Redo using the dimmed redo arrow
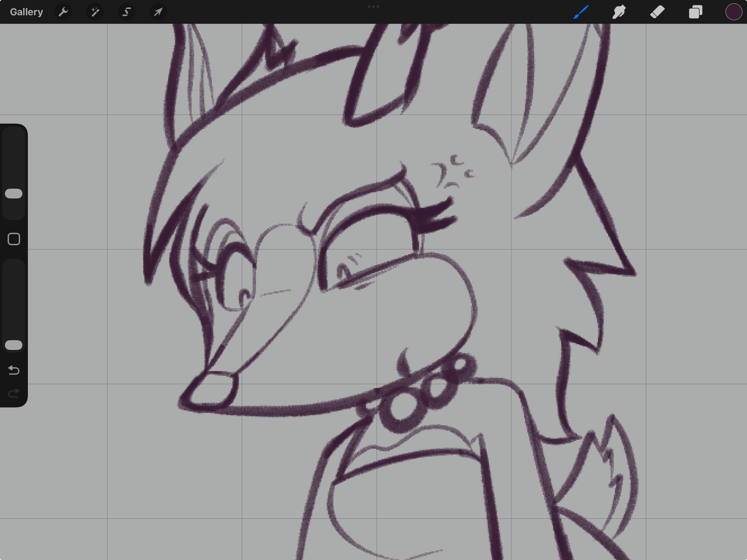 (14, 393)
